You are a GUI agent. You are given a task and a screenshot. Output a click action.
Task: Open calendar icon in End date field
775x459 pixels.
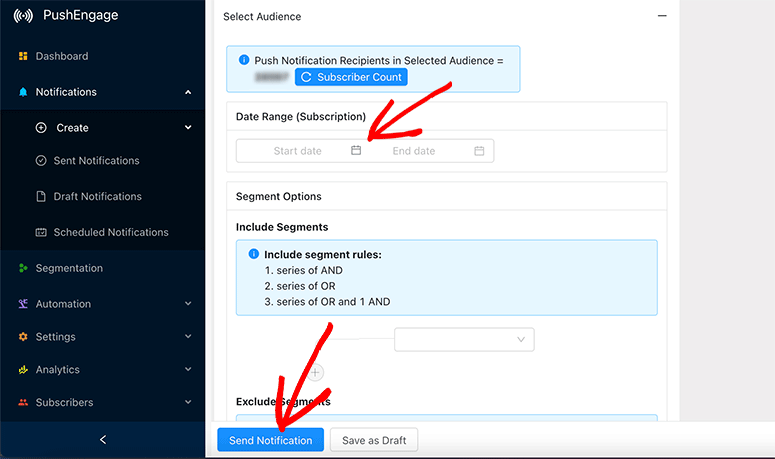click(479, 151)
